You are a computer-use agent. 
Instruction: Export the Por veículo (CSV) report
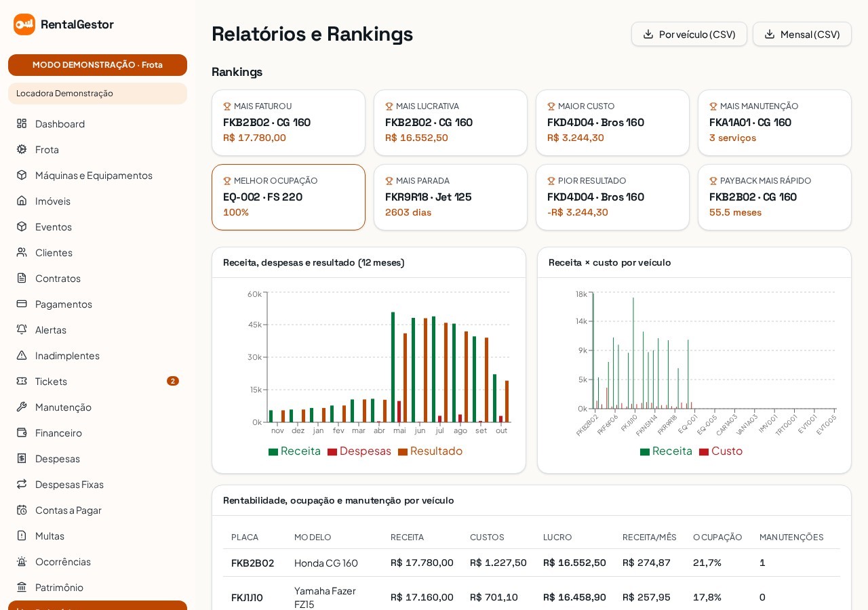pyautogui.click(x=689, y=34)
